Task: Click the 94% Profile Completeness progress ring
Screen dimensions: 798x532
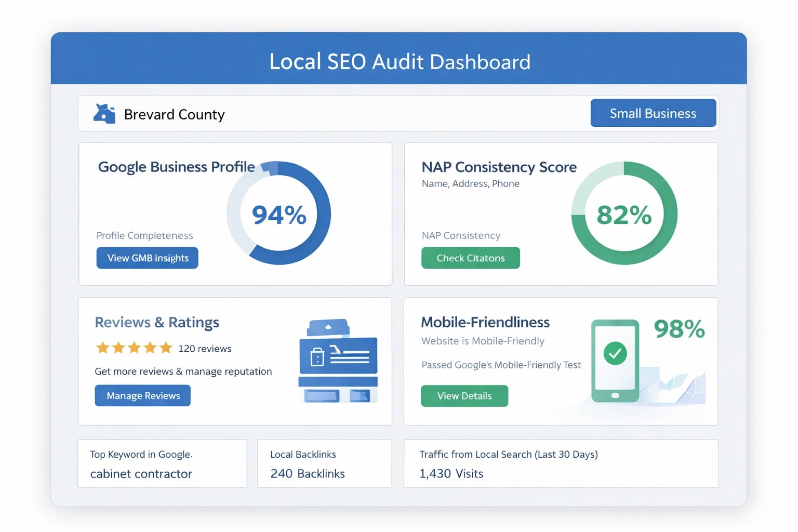Action: 279,213
